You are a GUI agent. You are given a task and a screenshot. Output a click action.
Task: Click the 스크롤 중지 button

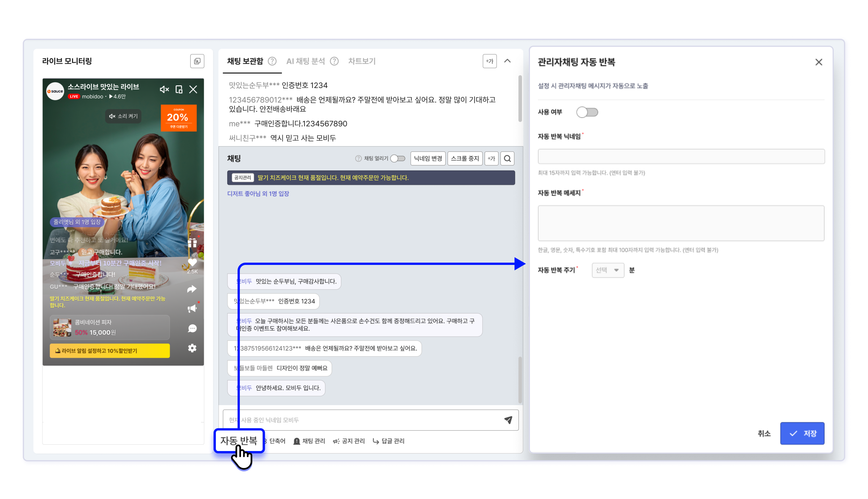click(465, 158)
